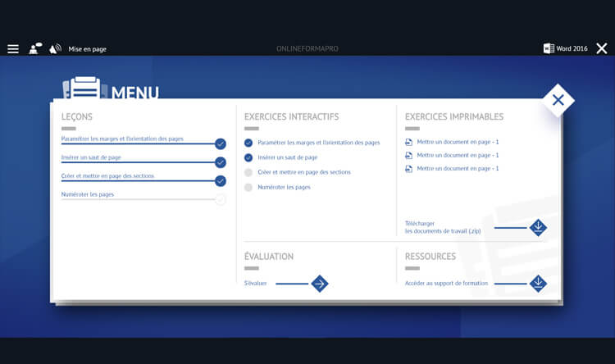Image resolution: width=615 pixels, height=364 pixels.
Task: Click the Mise en page title text
Action: coord(87,49)
